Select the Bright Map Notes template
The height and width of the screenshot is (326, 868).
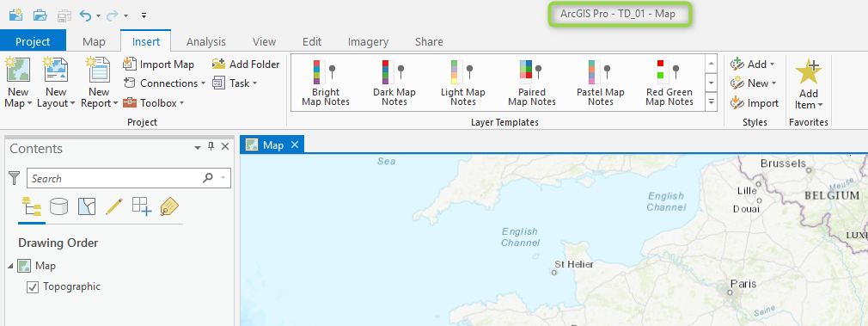point(326,83)
